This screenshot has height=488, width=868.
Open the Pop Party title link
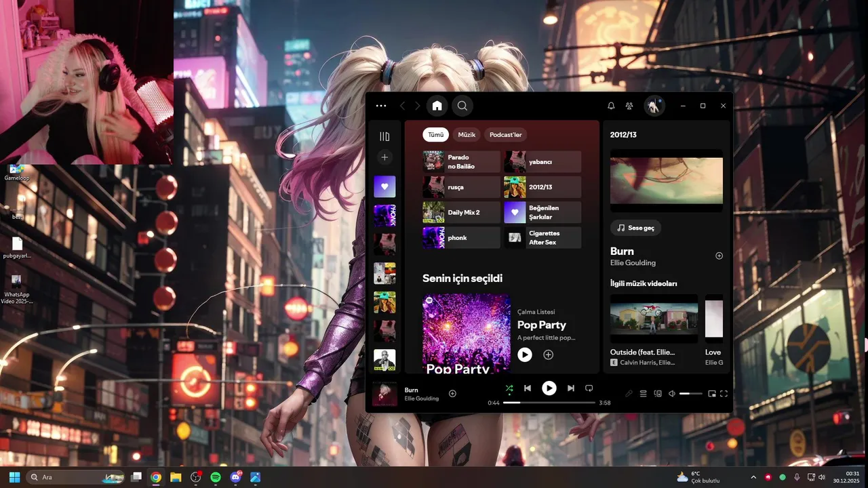click(x=542, y=325)
